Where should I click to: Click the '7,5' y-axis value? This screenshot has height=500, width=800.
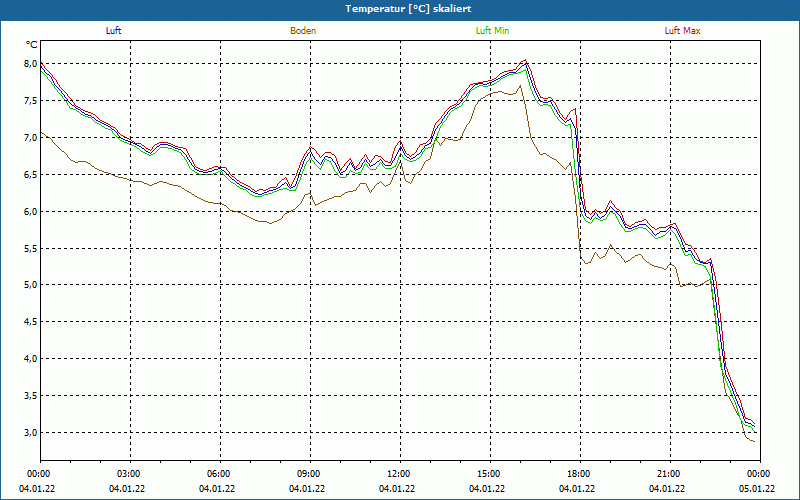[31, 101]
